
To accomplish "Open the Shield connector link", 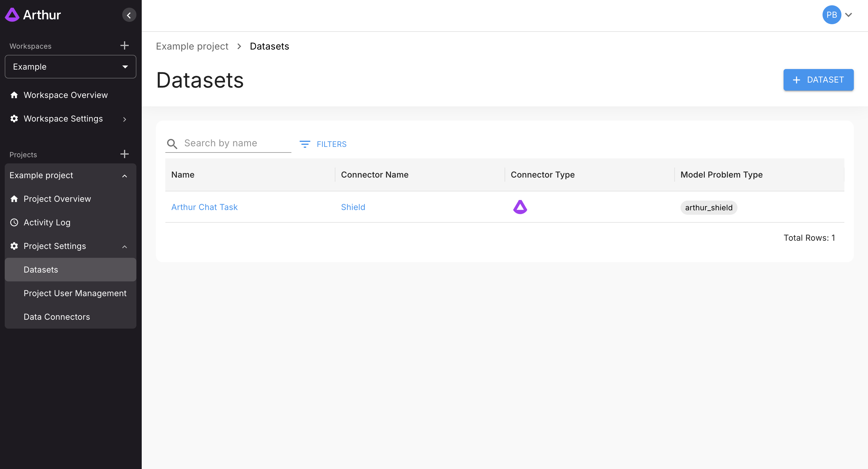I will tap(353, 207).
